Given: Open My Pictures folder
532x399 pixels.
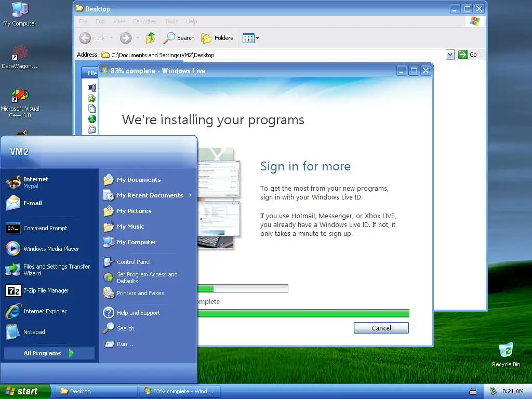Looking at the screenshot, I should coord(148,211).
